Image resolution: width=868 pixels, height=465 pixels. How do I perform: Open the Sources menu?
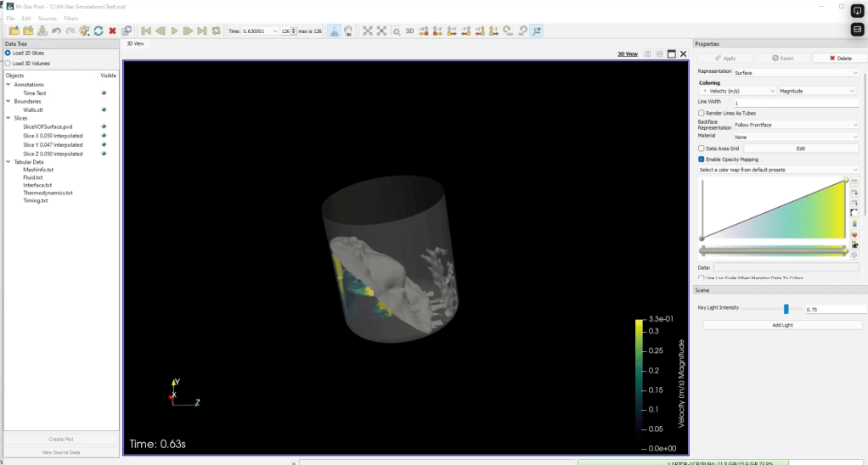[48, 18]
